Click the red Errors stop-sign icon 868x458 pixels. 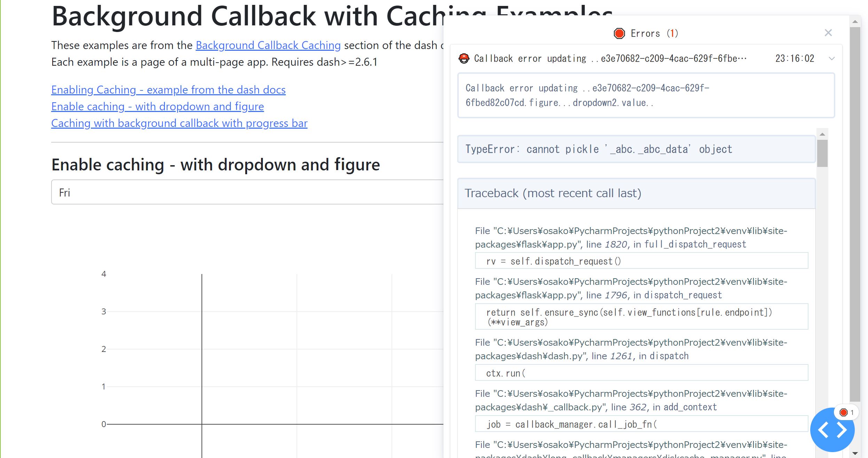619,33
